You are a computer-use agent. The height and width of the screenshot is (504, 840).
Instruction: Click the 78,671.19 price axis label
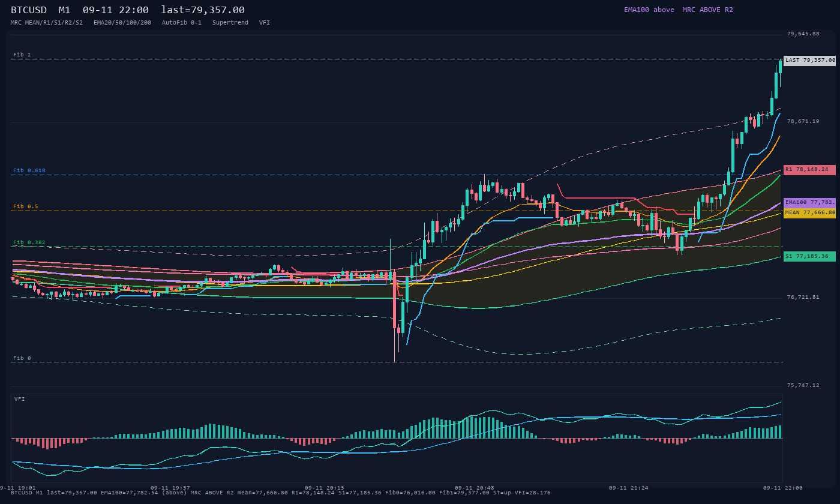[803, 121]
